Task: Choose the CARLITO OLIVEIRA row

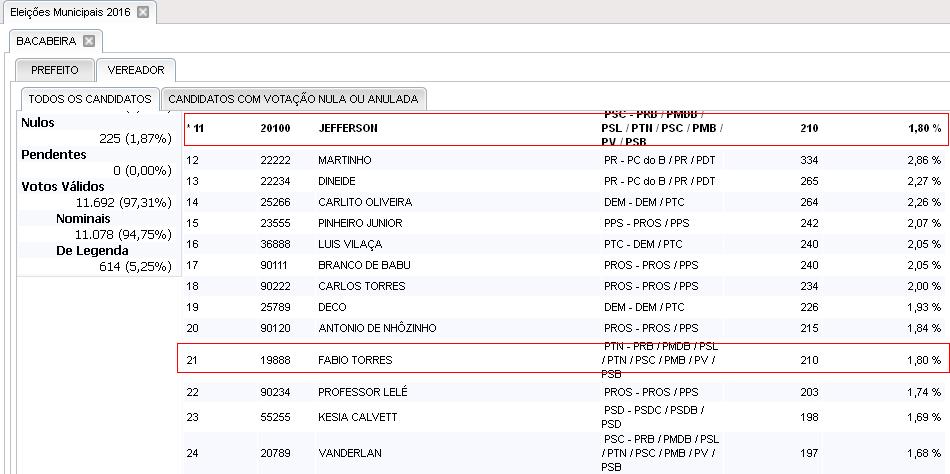Action: [364, 202]
